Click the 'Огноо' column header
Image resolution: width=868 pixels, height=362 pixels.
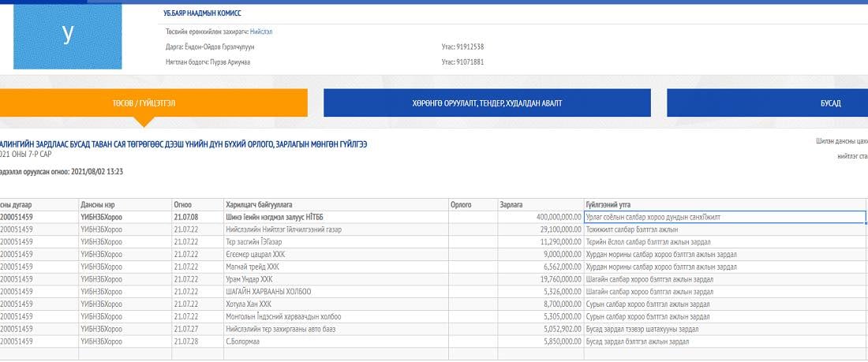pyautogui.click(x=182, y=205)
